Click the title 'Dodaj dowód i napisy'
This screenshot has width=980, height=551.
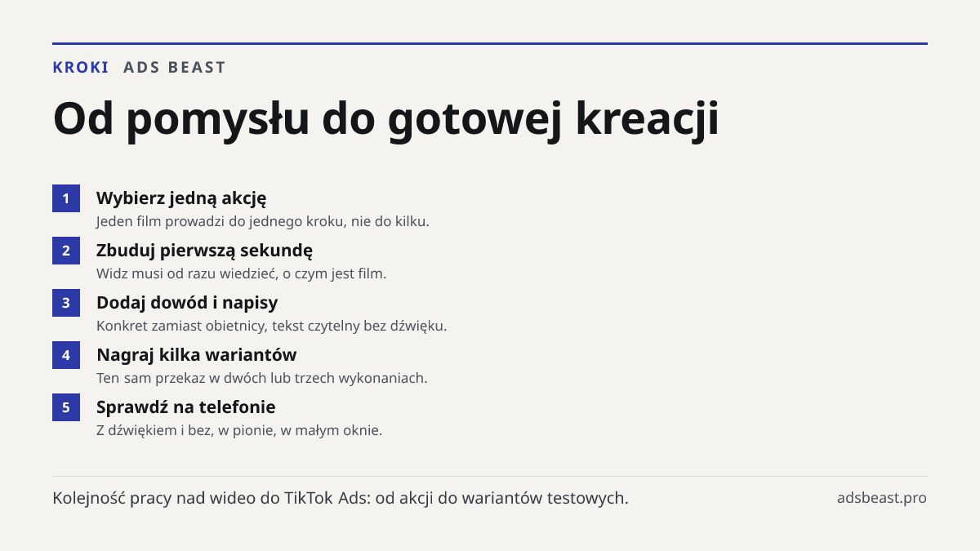[187, 303]
